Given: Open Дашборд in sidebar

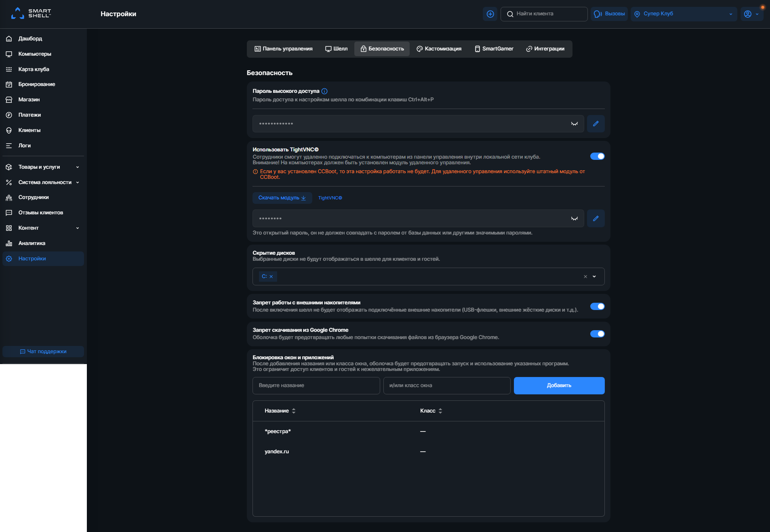Looking at the screenshot, I should tap(43, 39).
